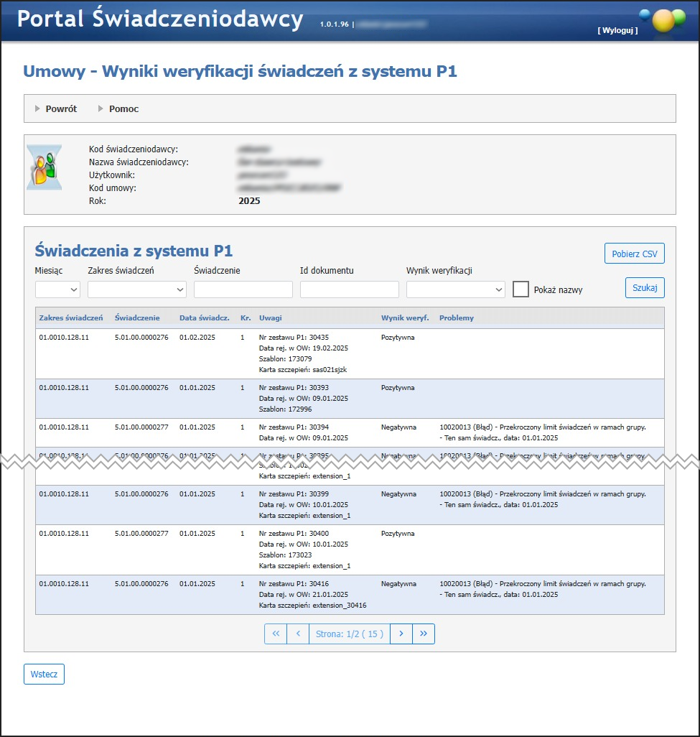Click the Wstecz button
Screen dimensions: 700x737
(x=44, y=675)
